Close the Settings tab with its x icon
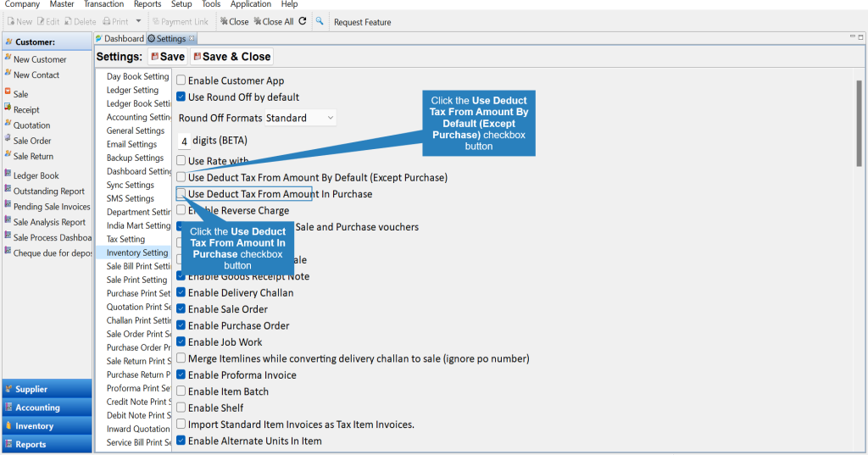This screenshot has height=455, width=868. (x=192, y=38)
